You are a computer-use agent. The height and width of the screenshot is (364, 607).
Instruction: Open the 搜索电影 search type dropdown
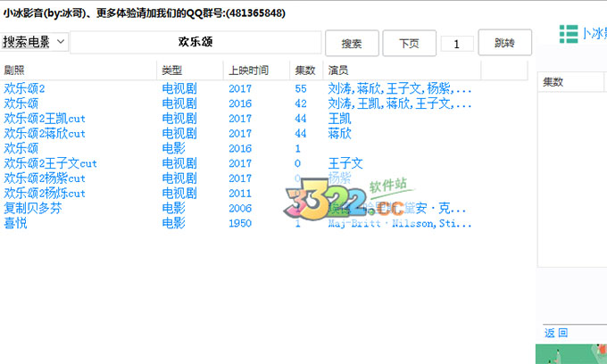[34, 42]
